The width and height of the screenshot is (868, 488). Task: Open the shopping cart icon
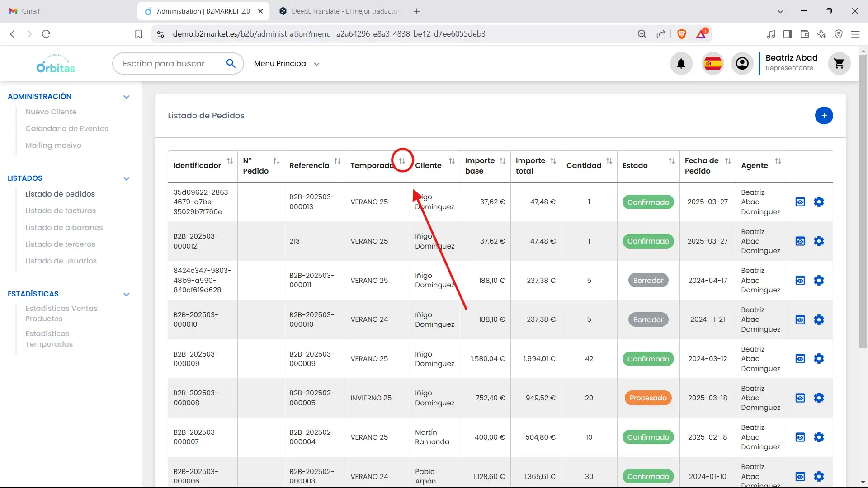coord(839,64)
